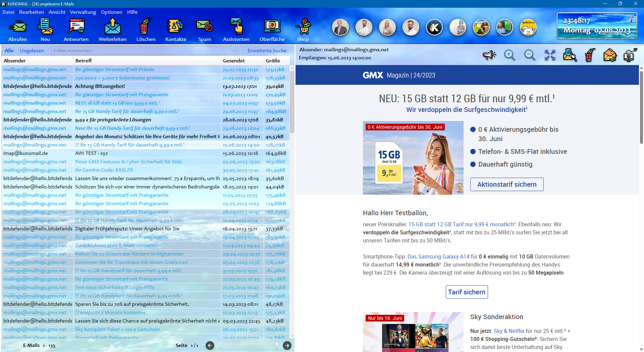Open the Optionen menu
Image resolution: width=644 pixels, height=352 pixels.
tap(111, 12)
